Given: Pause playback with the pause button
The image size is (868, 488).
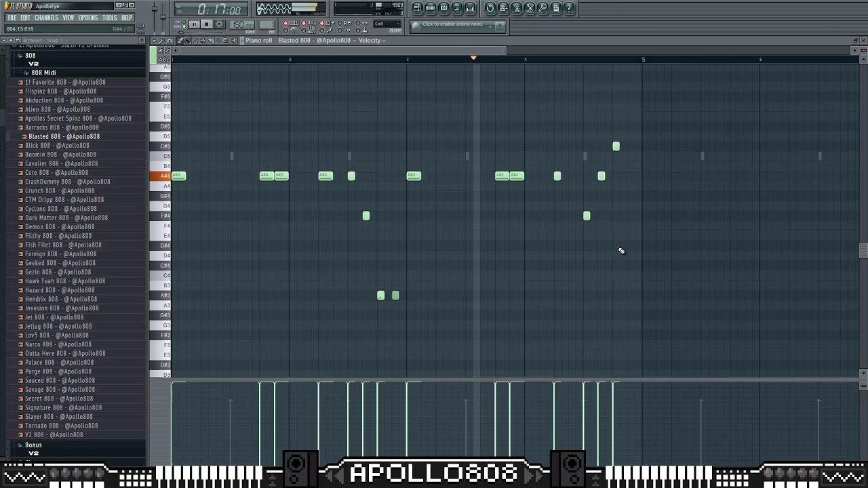Looking at the screenshot, I should [194, 24].
